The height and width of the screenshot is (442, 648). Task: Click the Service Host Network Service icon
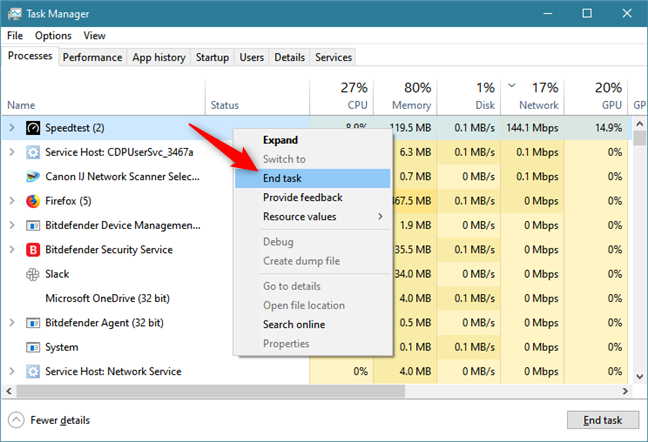tap(33, 372)
